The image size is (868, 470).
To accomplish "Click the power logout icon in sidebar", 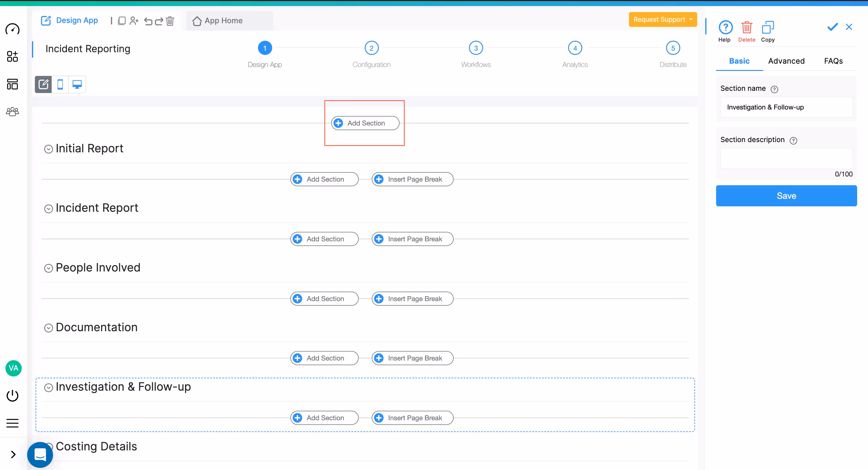I will tap(12, 395).
